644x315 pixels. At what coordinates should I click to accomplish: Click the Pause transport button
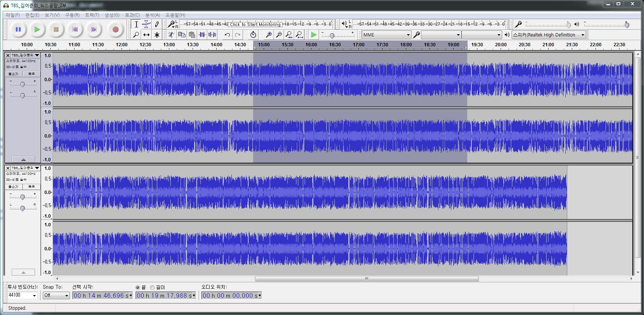tap(18, 29)
